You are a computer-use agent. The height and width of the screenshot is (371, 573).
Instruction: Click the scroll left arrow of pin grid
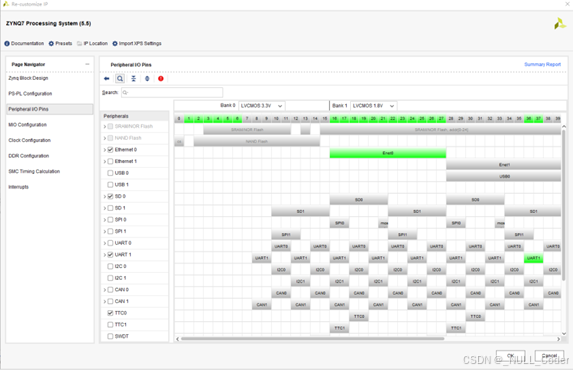click(x=178, y=339)
